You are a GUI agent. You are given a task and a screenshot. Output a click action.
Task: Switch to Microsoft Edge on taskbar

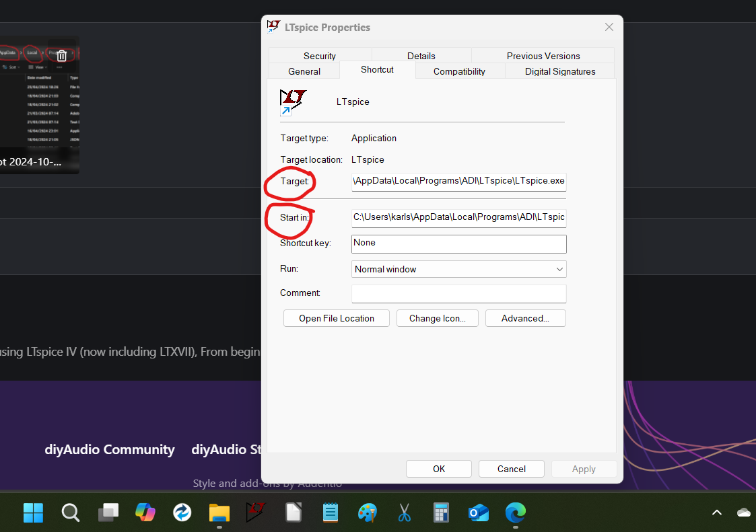(x=516, y=512)
